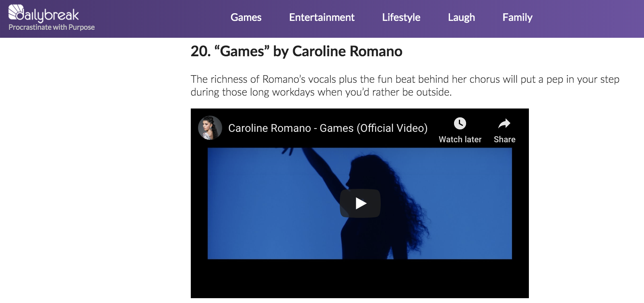644x303 pixels.
Task: Click the Dailybreak logo
Action: pyautogui.click(x=43, y=13)
